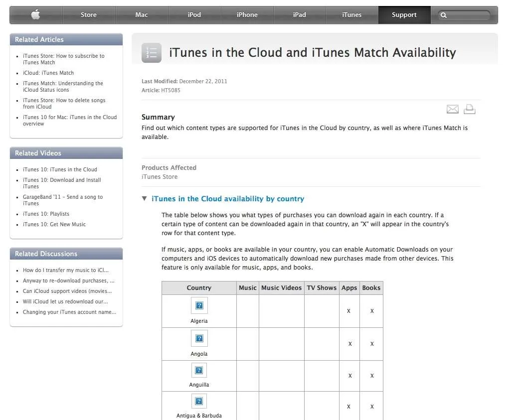Click Angola's placeholder flag icon
This screenshot has height=420, width=516.
pyautogui.click(x=199, y=338)
